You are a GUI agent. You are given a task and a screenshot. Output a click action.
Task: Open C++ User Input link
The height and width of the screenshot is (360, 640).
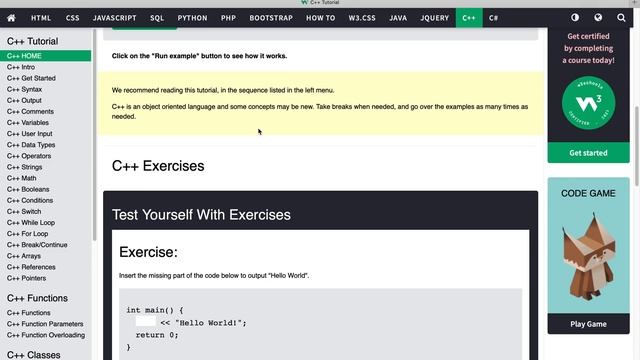[x=29, y=133]
